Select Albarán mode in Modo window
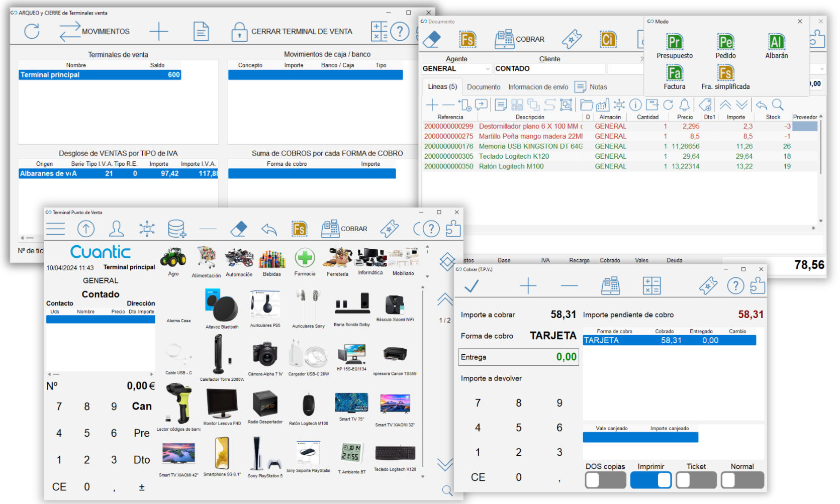 coord(776,46)
